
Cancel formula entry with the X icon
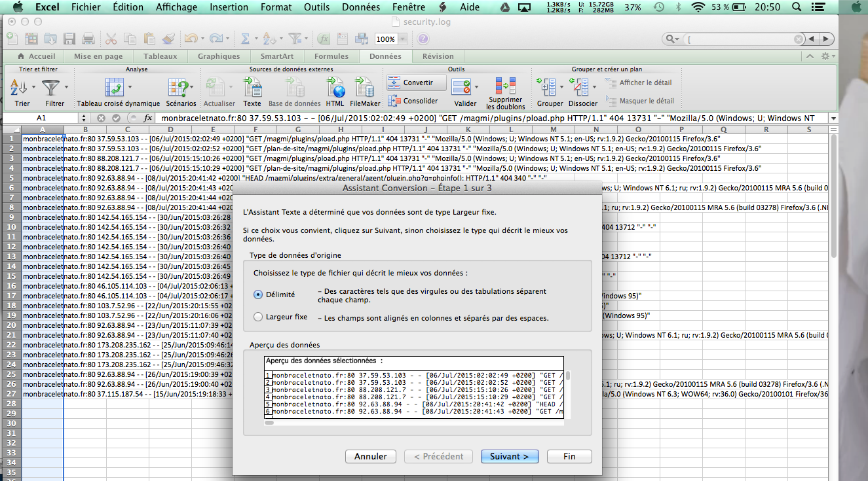[102, 118]
